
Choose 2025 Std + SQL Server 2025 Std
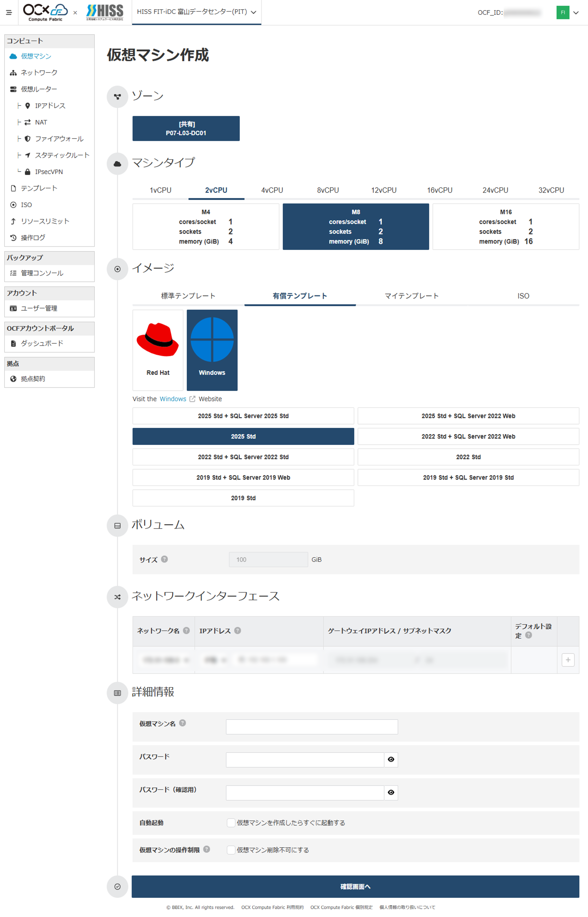243,416
